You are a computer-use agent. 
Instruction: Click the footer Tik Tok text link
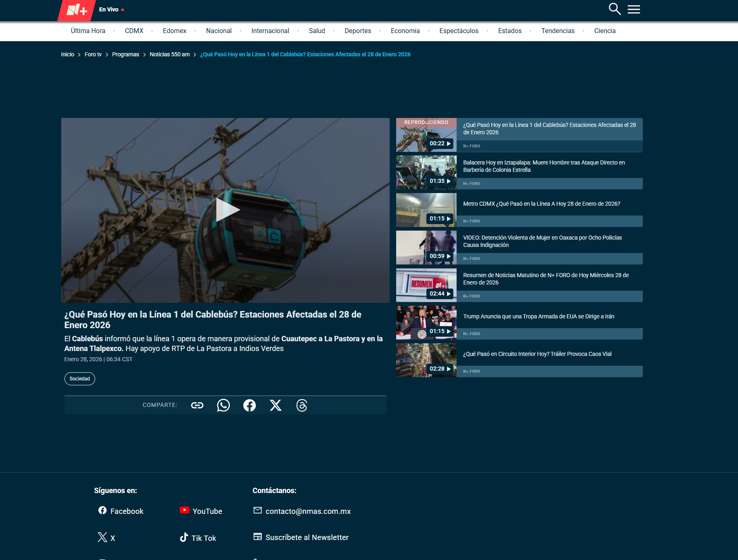[x=204, y=538]
